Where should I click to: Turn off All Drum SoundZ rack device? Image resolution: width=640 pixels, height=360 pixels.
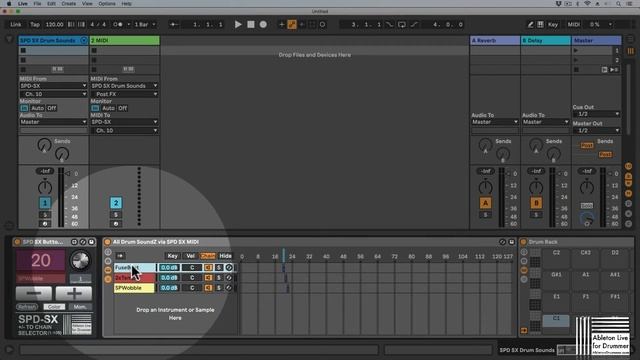tap(107, 242)
